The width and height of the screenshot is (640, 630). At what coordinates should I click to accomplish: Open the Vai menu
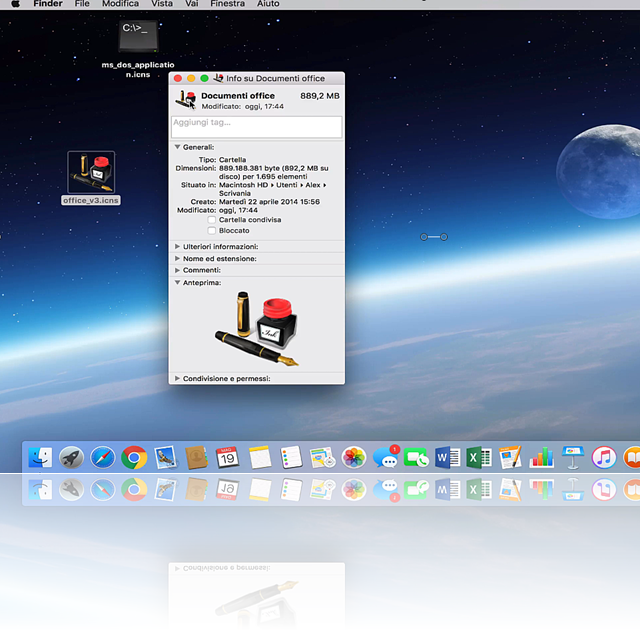click(x=192, y=4)
